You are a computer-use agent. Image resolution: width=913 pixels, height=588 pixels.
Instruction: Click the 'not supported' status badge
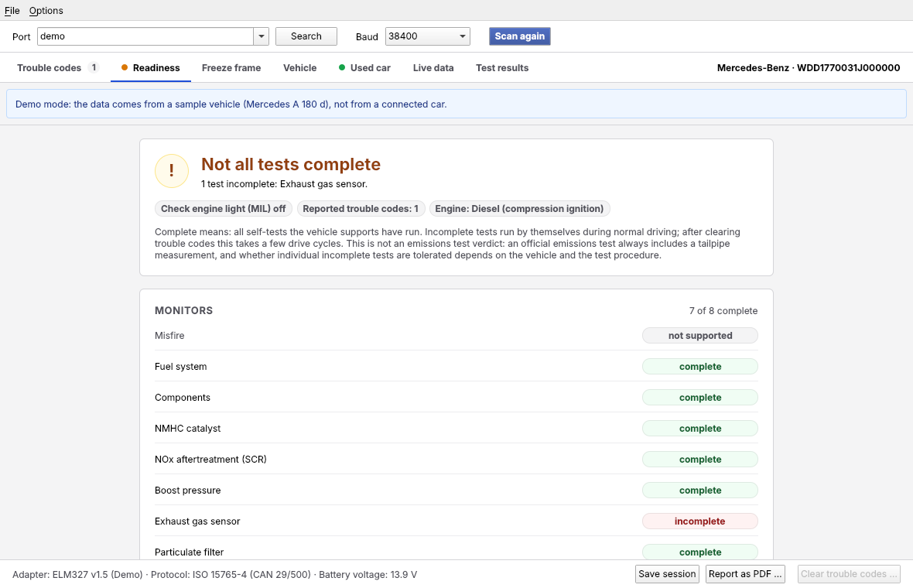click(700, 335)
